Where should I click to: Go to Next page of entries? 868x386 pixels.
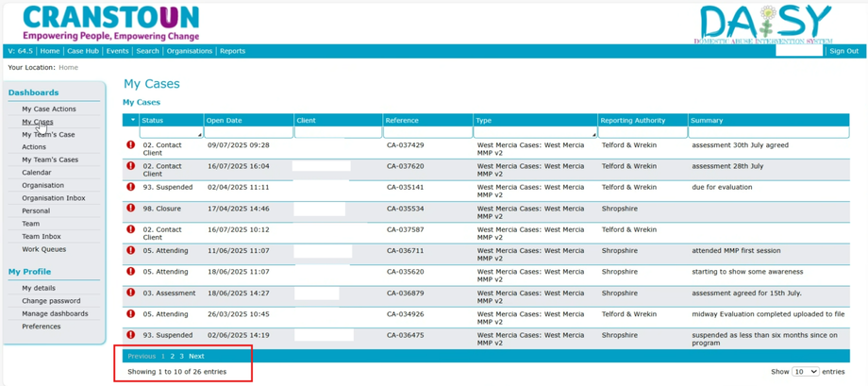tap(196, 356)
